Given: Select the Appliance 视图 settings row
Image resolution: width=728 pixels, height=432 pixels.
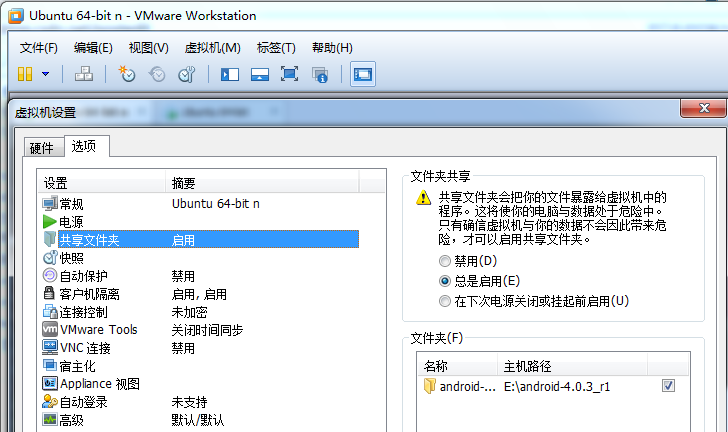Looking at the screenshot, I should (x=200, y=384).
